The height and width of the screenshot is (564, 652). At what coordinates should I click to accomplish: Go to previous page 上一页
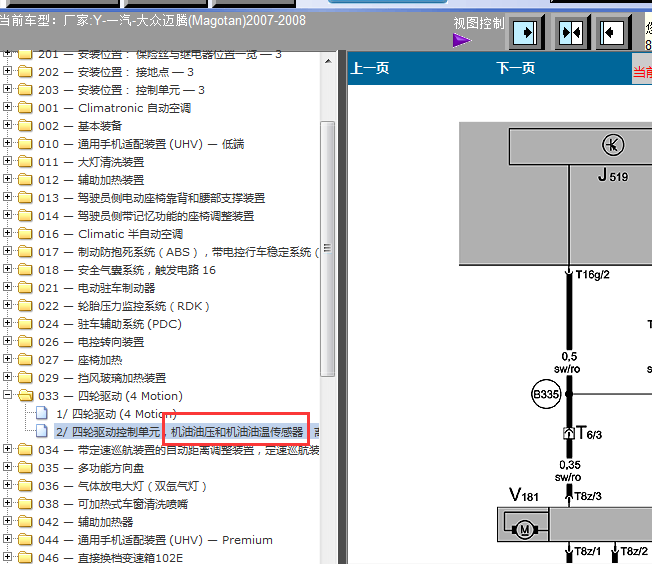point(370,68)
